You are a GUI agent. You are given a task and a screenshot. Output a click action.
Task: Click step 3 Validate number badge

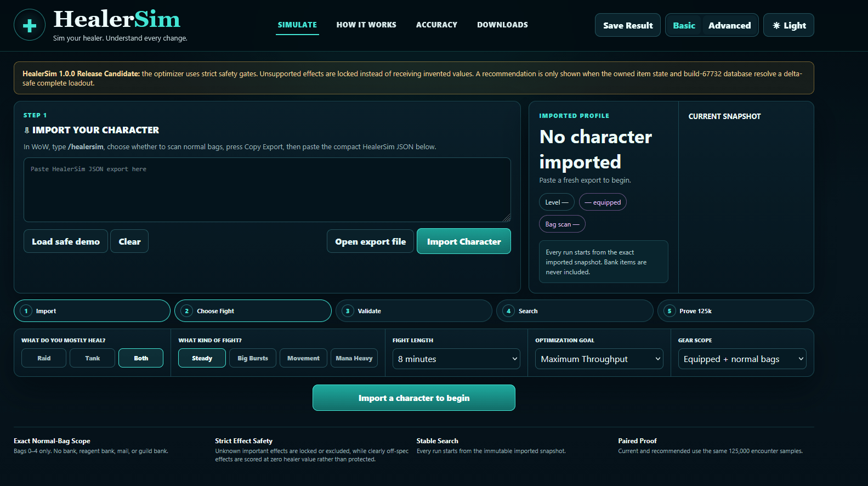pos(348,311)
